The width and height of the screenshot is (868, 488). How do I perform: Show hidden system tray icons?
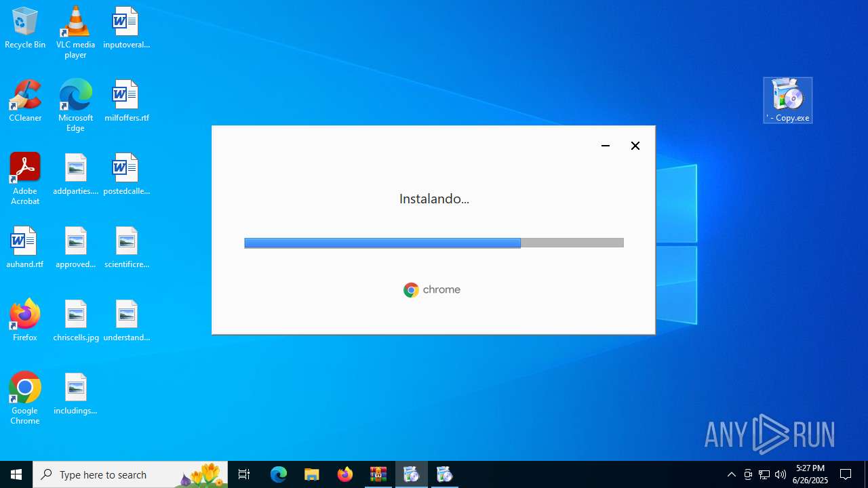tap(732, 474)
